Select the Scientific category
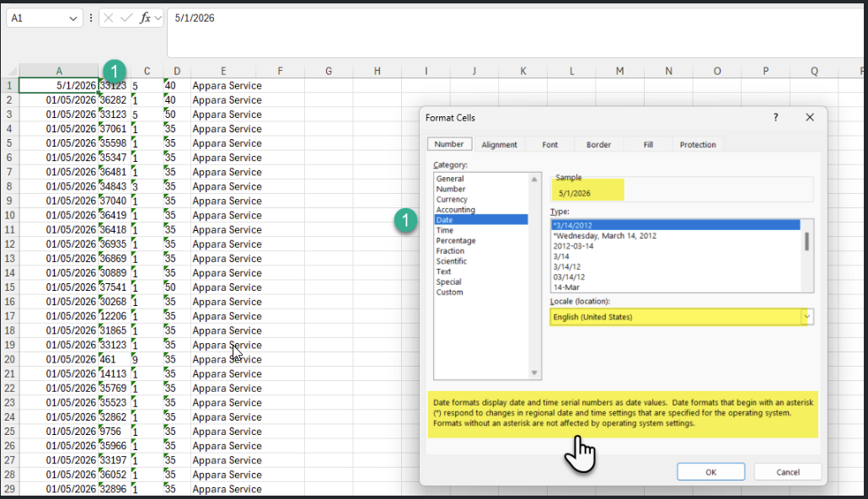Viewport: 868px width, 499px height. point(451,260)
